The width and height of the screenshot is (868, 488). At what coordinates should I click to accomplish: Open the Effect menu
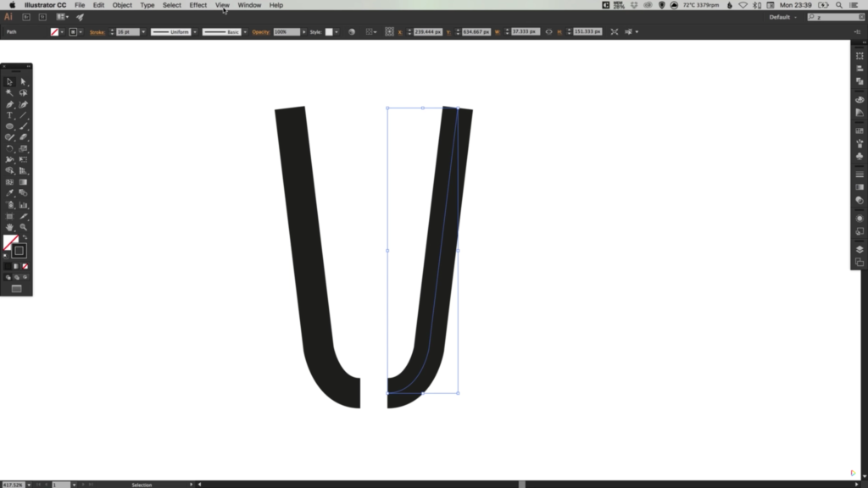click(x=198, y=5)
